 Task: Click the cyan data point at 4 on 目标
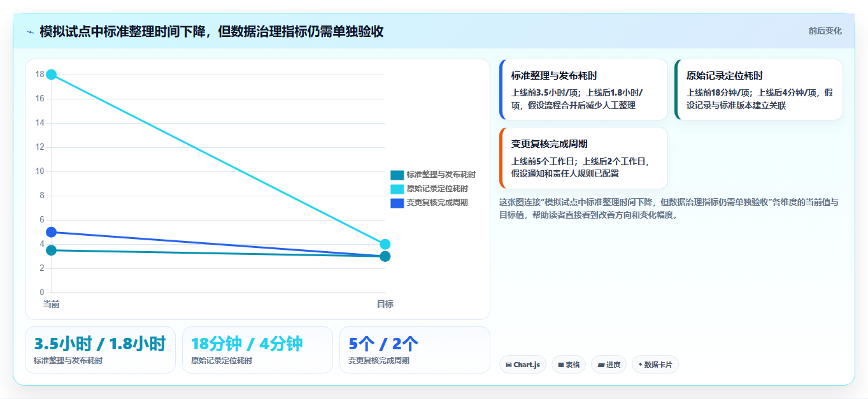coord(385,244)
